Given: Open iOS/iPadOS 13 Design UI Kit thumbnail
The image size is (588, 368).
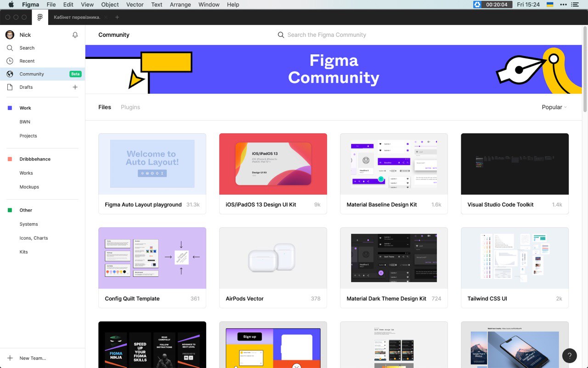Looking at the screenshot, I should pos(273,164).
